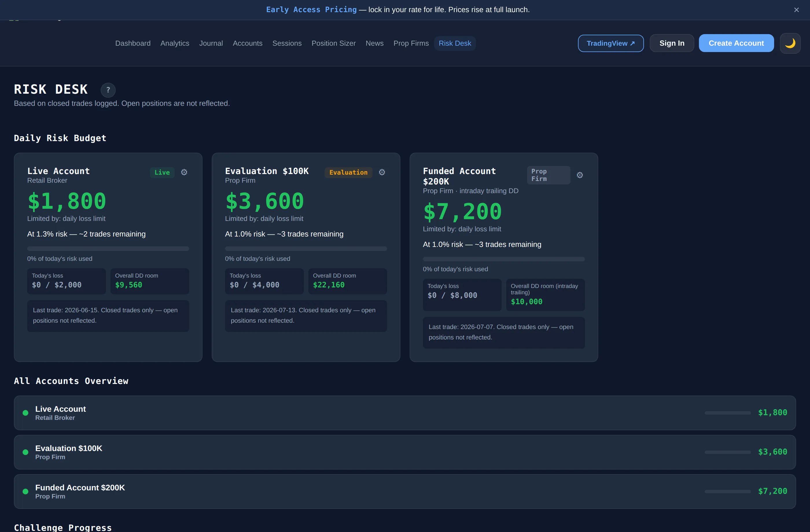The height and width of the screenshot is (532, 810).
Task: Open settings gear on Evaluation $100K card
Action: [x=382, y=172]
